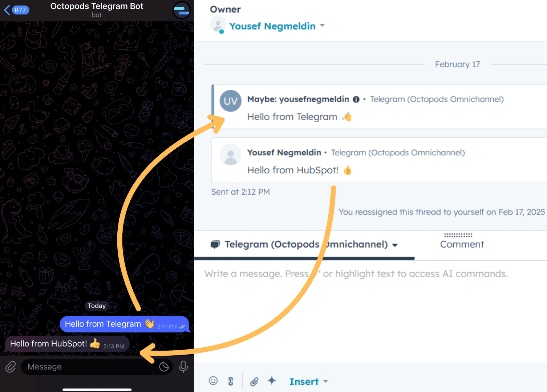547x392 pixels.
Task: Switch to the Comment tab
Action: 462,244
